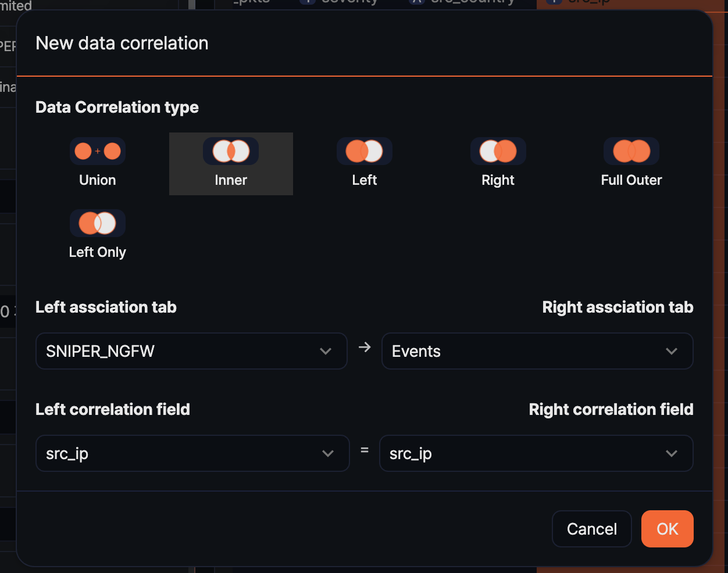Select the Full Outer join icon
The image size is (728, 573).
(x=631, y=151)
